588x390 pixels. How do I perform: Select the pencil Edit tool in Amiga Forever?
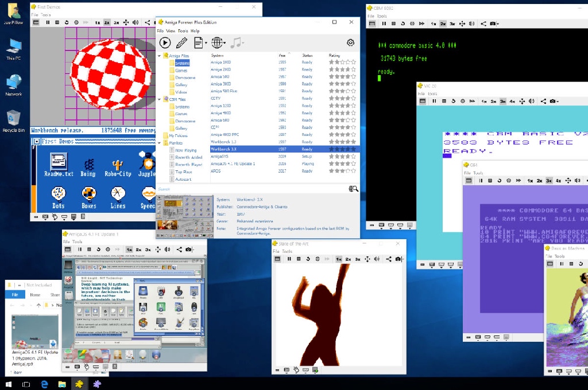click(181, 42)
